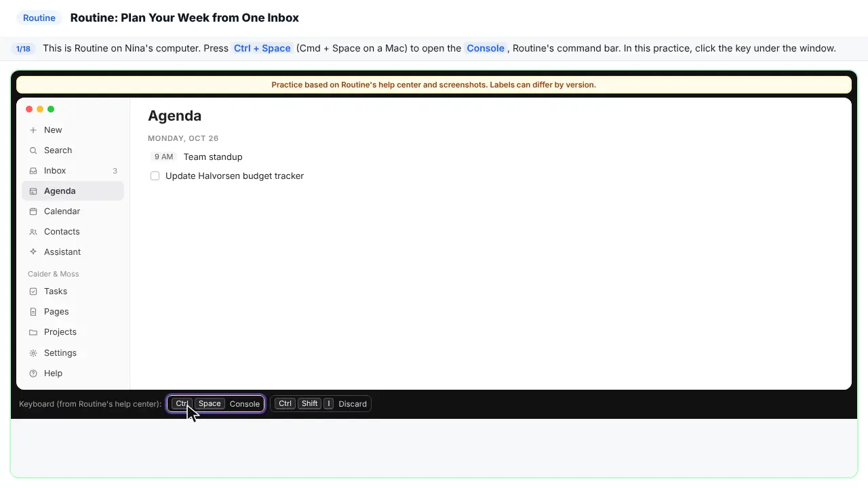This screenshot has width=868, height=488.
Task: Click the 1/18 step counter
Action: coord(23,49)
